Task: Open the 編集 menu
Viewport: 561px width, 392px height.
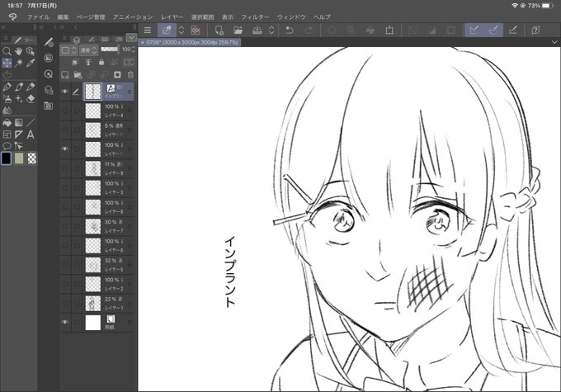Action: [63, 17]
